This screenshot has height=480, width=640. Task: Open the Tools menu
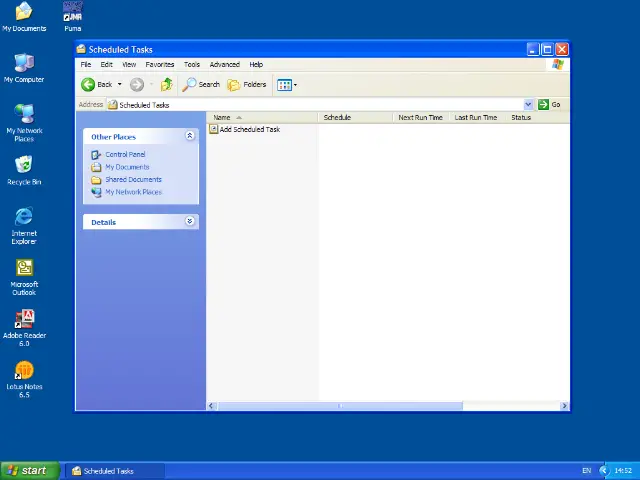192,64
